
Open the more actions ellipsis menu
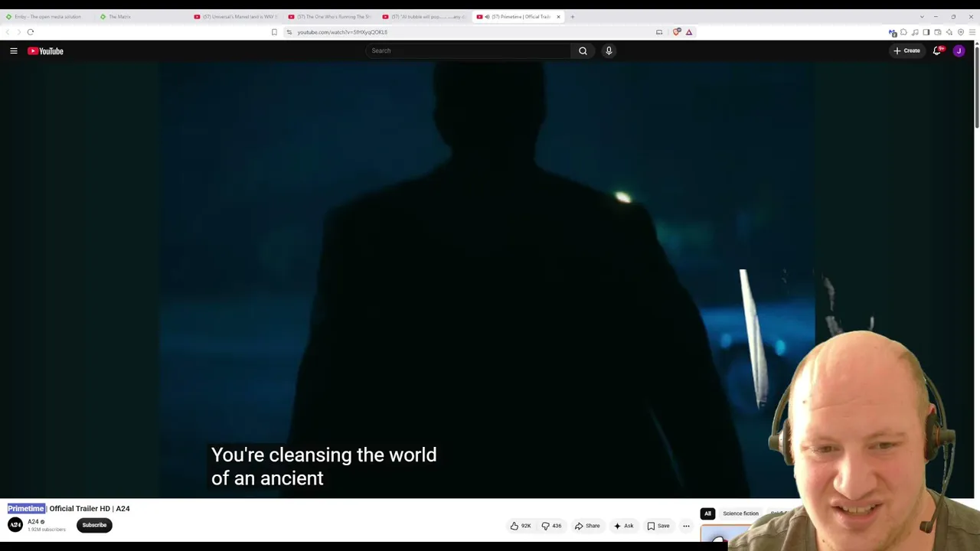[686, 526]
